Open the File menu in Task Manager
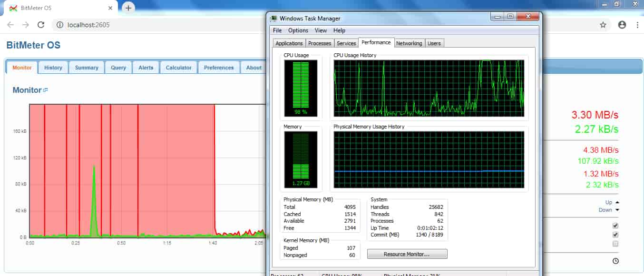644x276 pixels. (277, 30)
